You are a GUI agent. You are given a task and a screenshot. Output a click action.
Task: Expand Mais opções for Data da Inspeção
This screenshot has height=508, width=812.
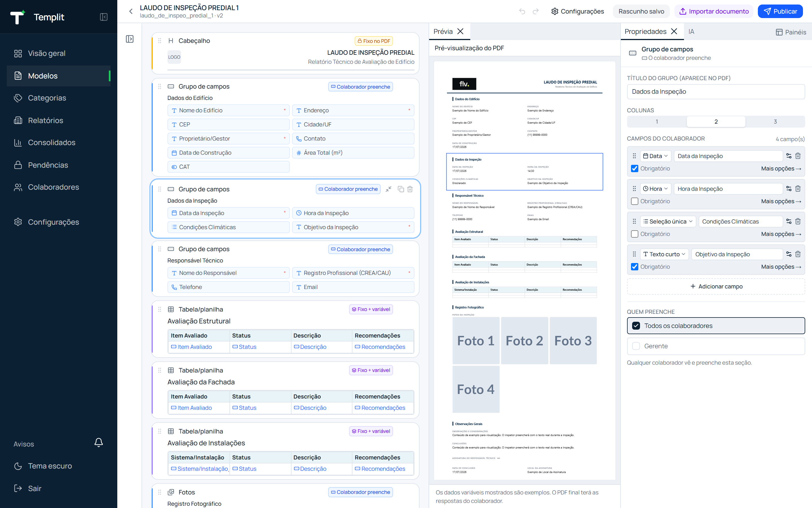pyautogui.click(x=781, y=169)
